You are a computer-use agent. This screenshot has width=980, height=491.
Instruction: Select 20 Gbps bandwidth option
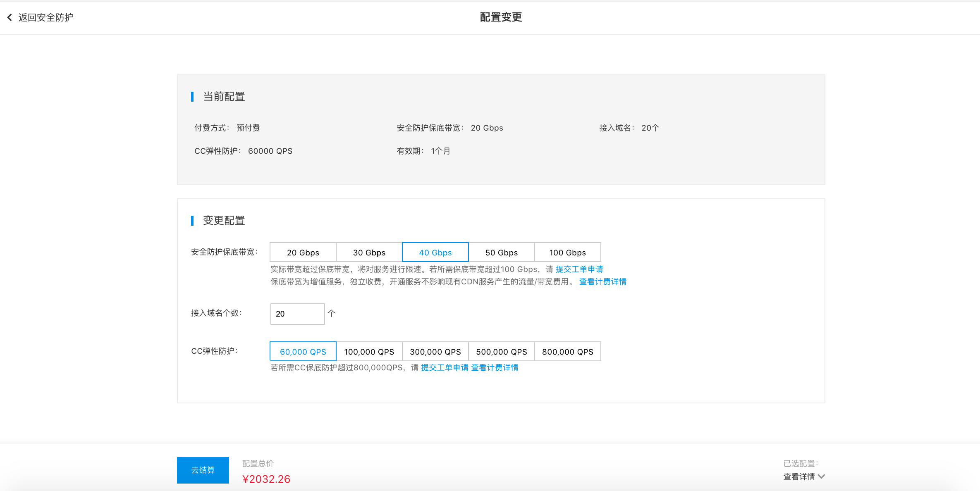point(303,253)
